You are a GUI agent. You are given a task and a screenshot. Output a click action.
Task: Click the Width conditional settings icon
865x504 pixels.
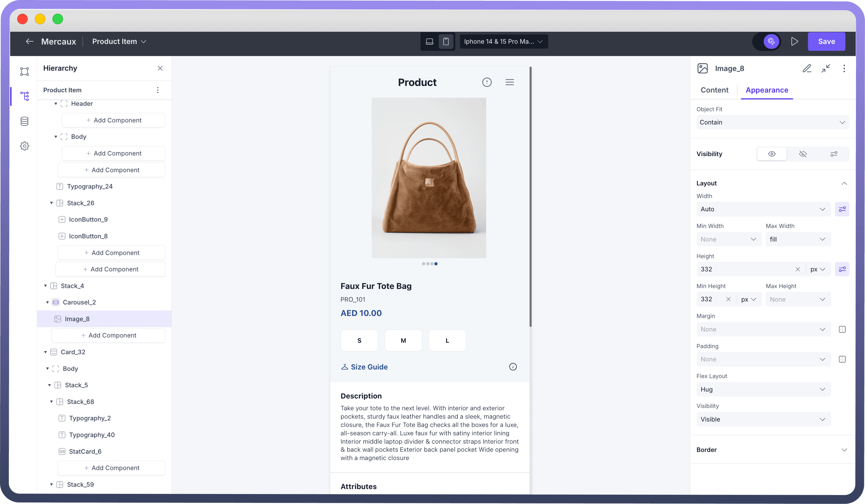(x=842, y=209)
